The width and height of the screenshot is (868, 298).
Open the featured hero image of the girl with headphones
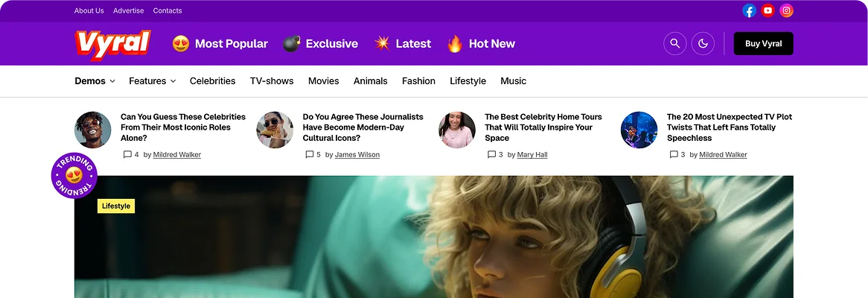[x=434, y=237]
